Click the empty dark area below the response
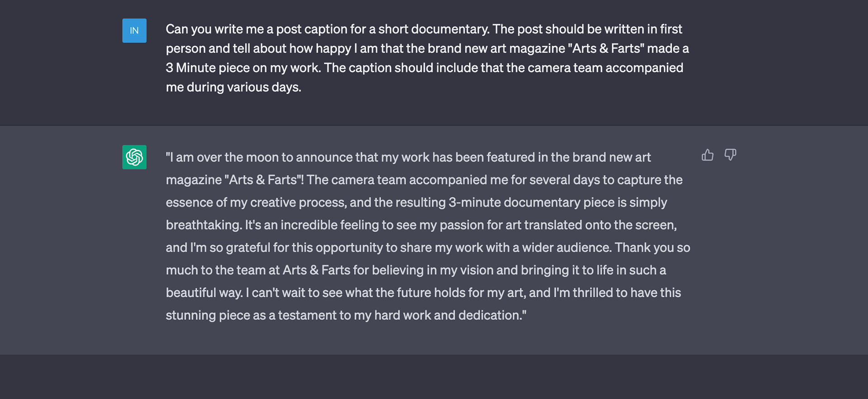Screen dimensions: 868x399 click(x=434, y=376)
